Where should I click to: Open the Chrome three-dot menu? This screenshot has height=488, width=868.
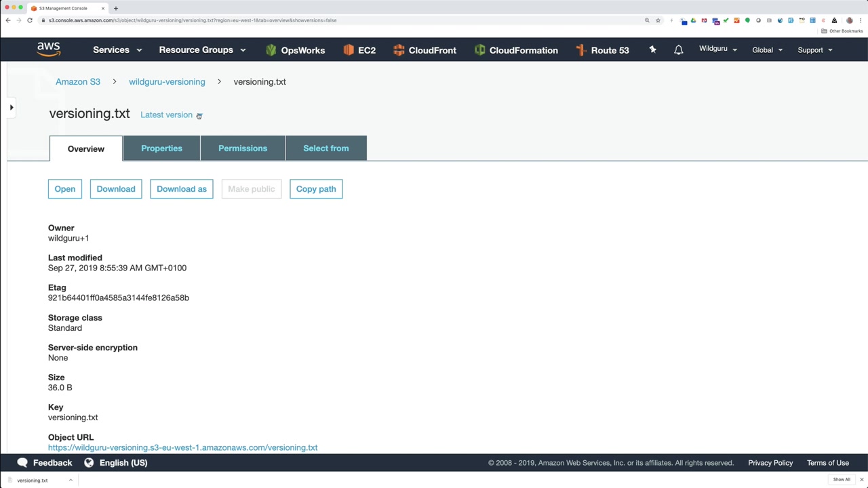point(861,20)
